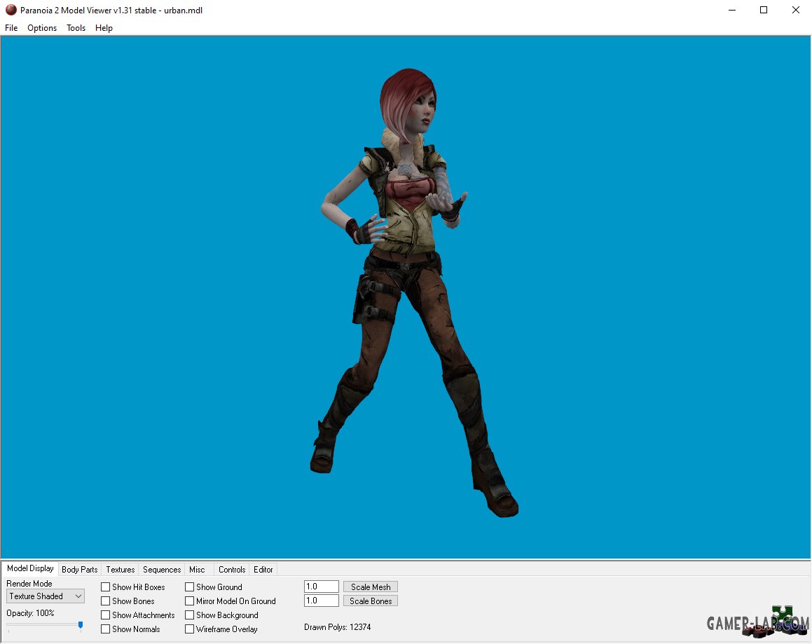Click the mesh scale value field
The image size is (812, 644).
(x=321, y=587)
